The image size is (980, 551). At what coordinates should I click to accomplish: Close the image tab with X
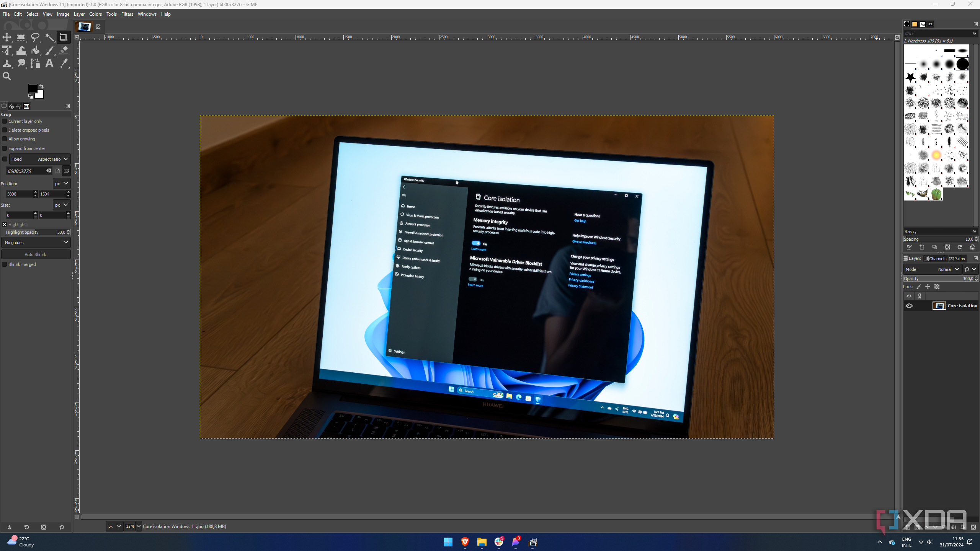point(98,26)
